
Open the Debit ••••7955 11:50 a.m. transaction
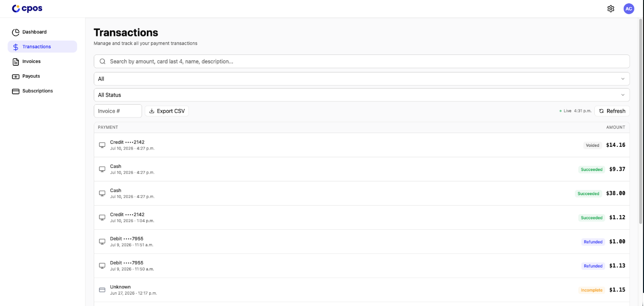pos(362,266)
